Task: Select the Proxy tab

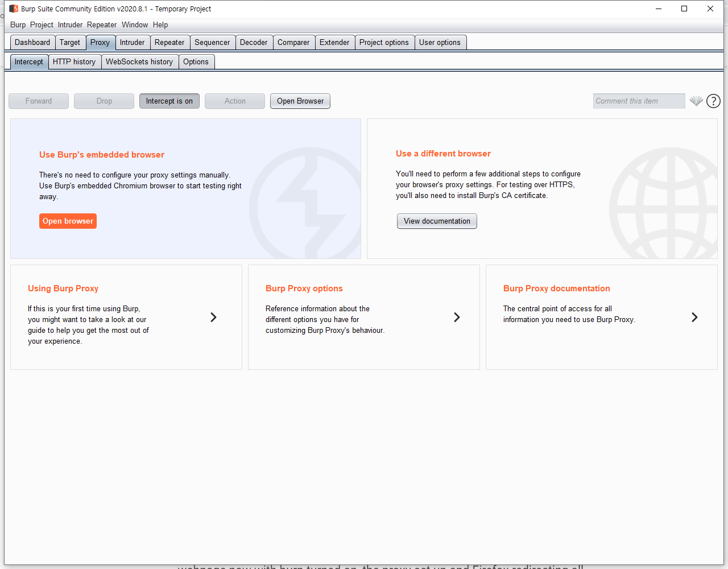Action: point(100,42)
